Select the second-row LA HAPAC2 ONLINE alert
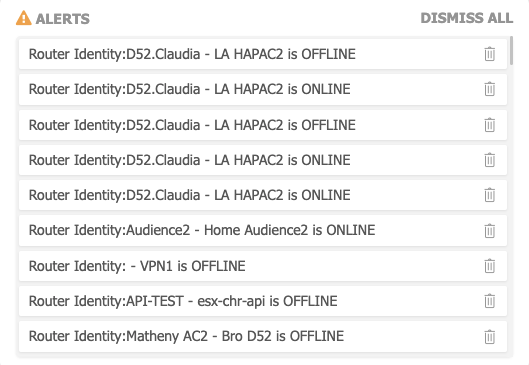The image size is (529, 365). 263,89
